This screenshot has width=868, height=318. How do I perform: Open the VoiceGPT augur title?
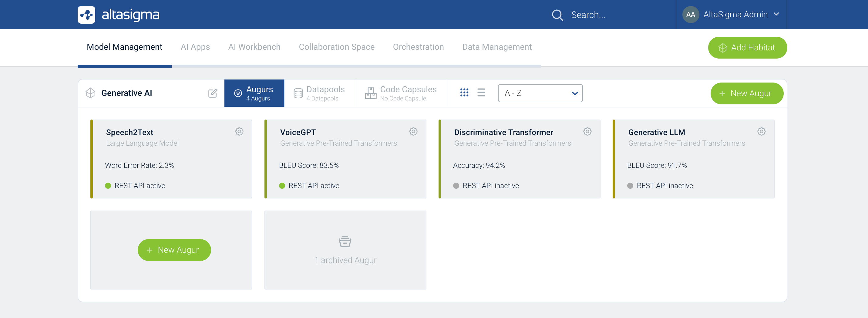click(298, 132)
